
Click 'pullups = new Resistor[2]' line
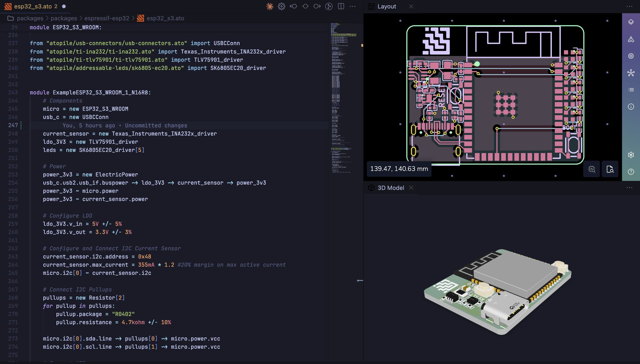tap(84, 298)
